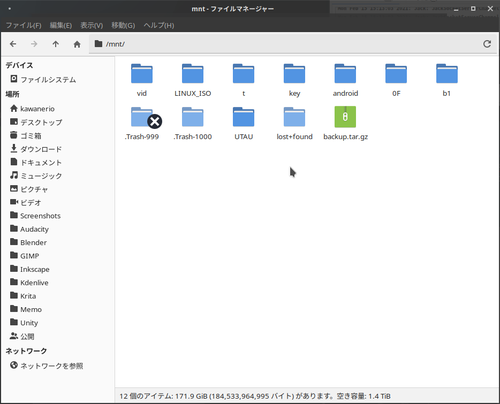Select the android folder icon
The height and width of the screenshot is (404, 500).
point(345,73)
